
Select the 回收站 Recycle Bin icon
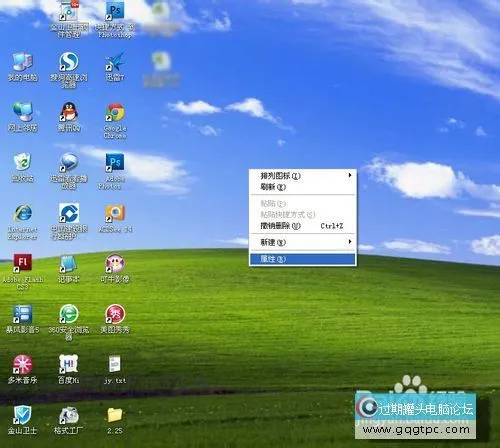coord(22,168)
